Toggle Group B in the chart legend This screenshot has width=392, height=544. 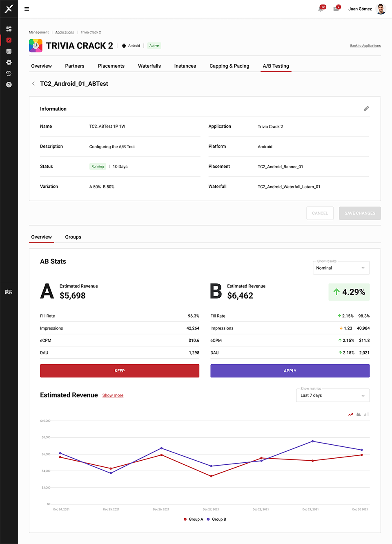coord(216,519)
